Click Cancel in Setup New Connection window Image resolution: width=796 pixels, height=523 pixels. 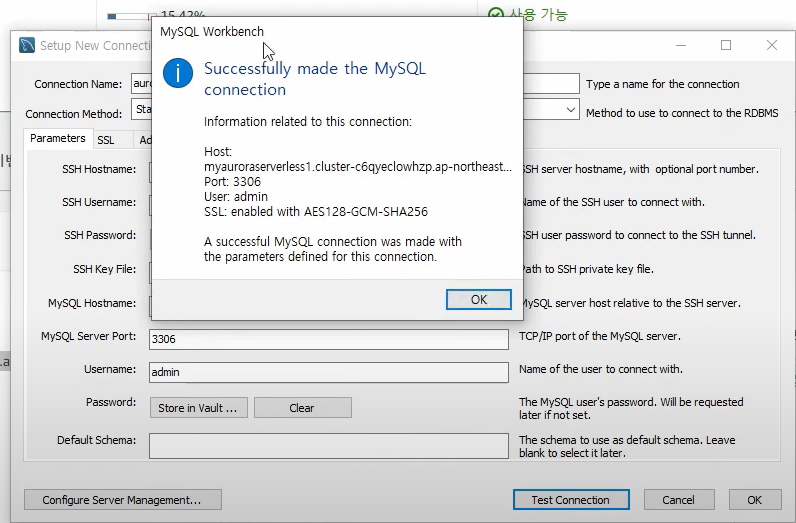point(679,500)
